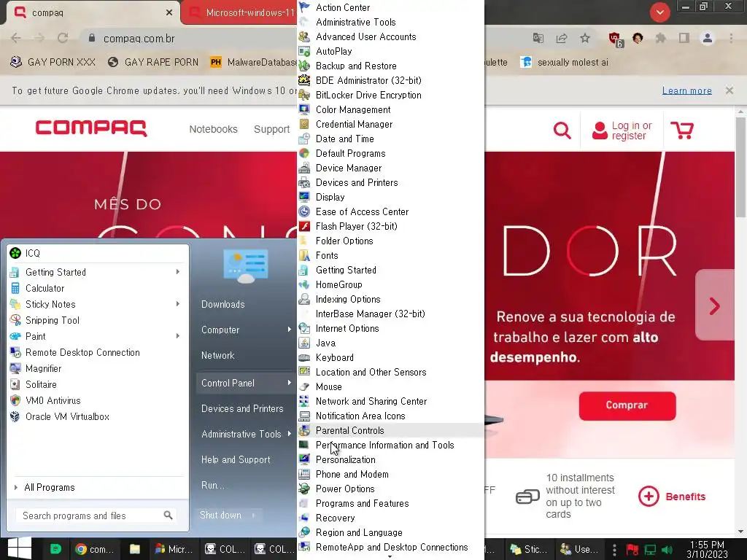
Task: Open the Support site menu
Action: click(271, 129)
